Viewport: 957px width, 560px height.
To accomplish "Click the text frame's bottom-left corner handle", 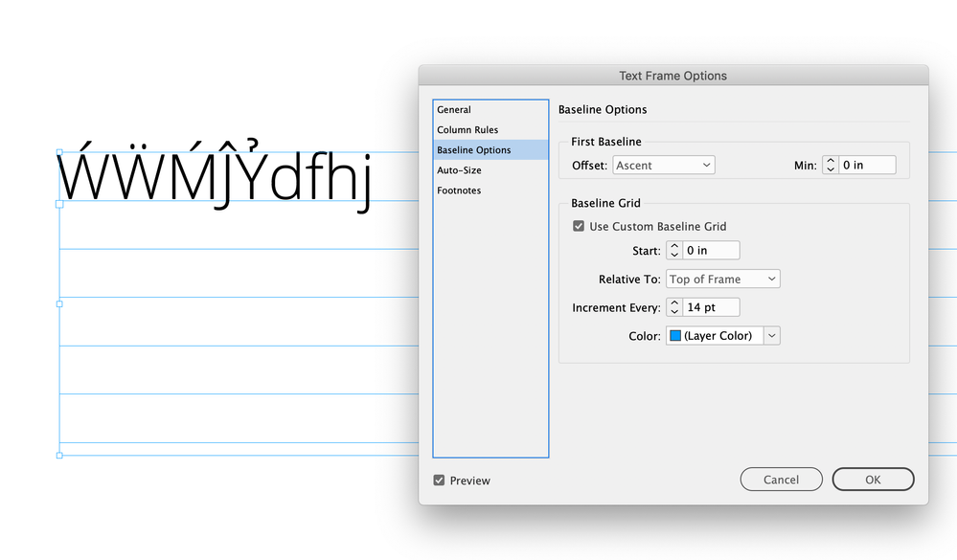I will (x=59, y=456).
